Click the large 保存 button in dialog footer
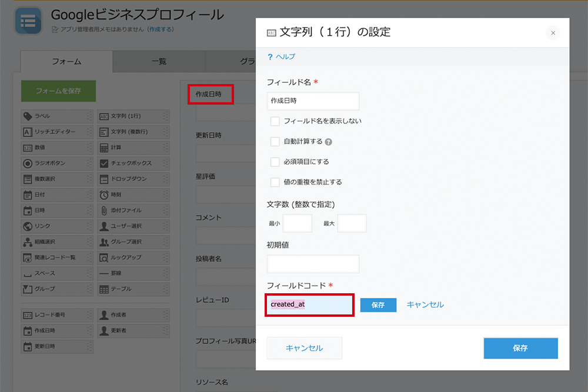Viewport: 588px width, 392px height. tap(520, 348)
